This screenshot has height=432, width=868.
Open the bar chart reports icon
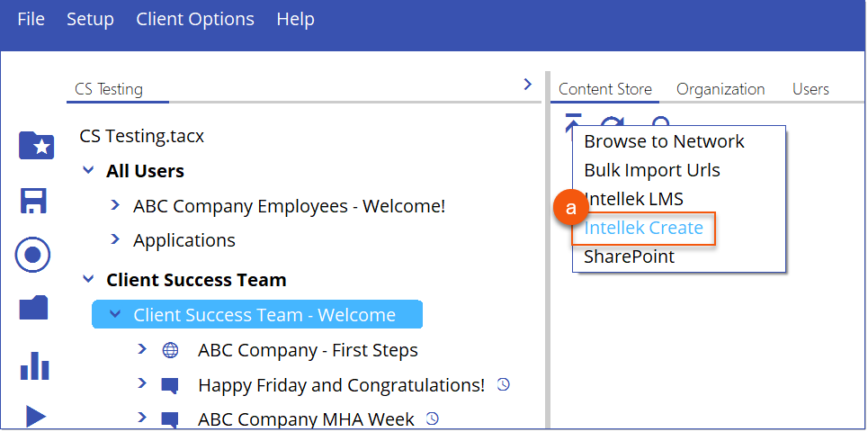click(x=34, y=365)
